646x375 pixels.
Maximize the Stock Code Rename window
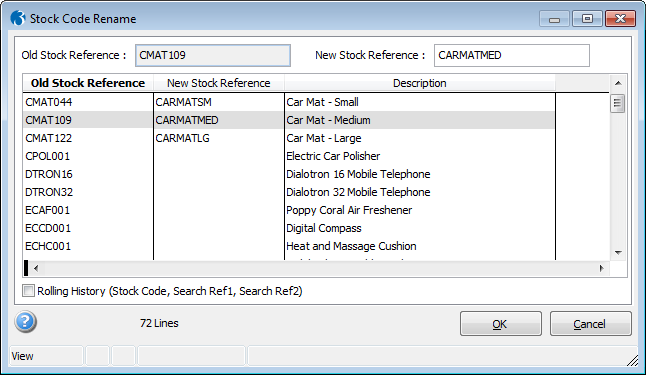[587, 19]
